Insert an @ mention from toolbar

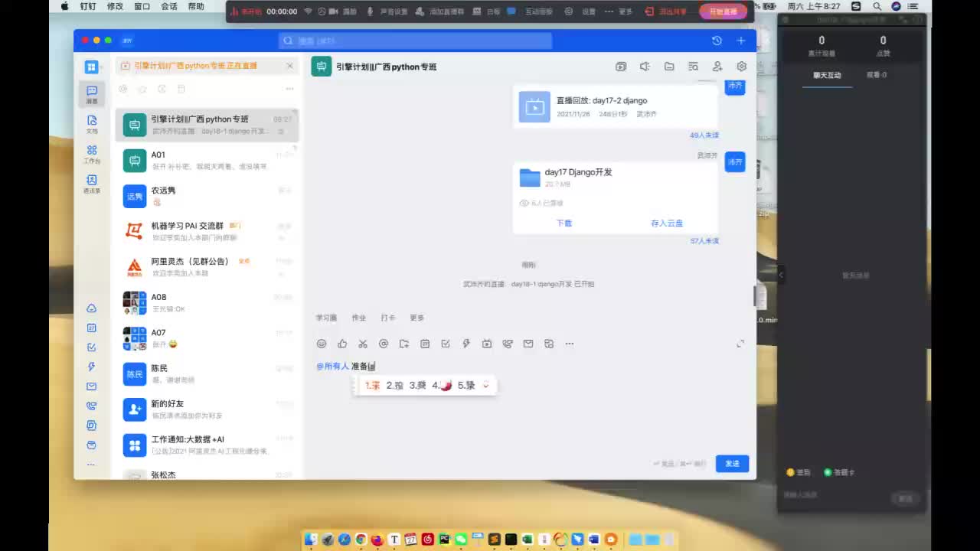click(x=384, y=344)
